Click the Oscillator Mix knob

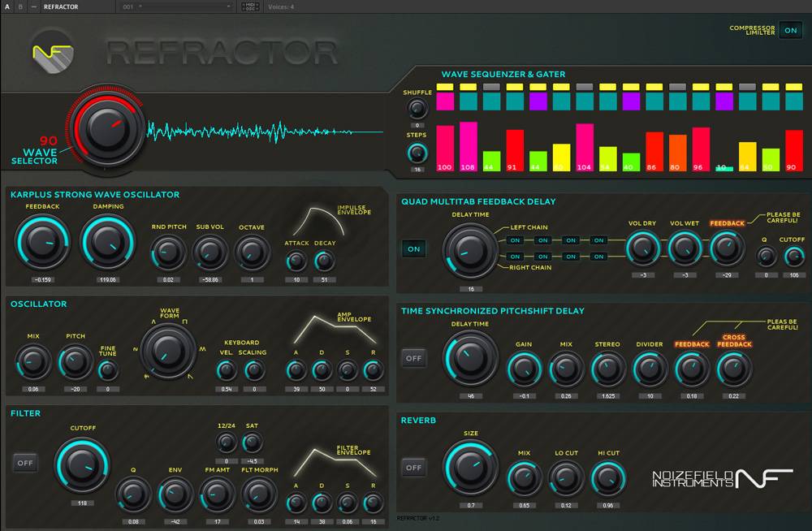[x=33, y=361]
